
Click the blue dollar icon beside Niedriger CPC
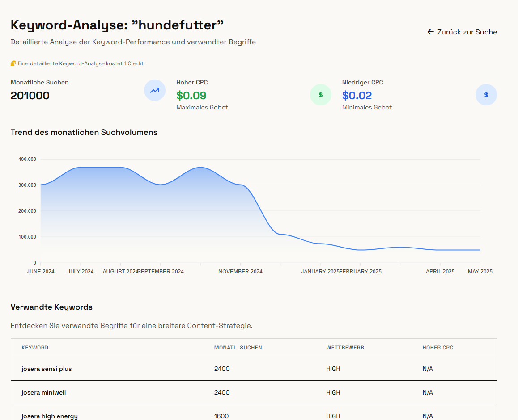pos(486,95)
